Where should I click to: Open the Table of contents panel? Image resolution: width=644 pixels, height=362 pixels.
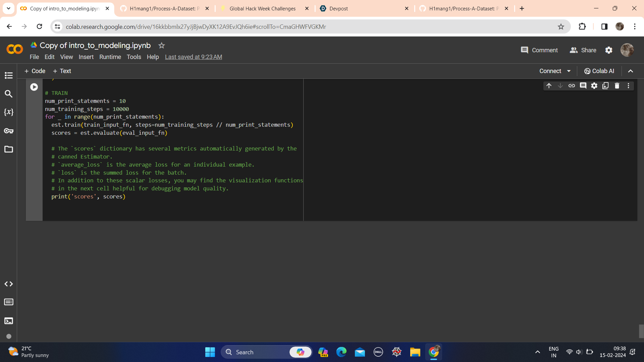point(8,75)
